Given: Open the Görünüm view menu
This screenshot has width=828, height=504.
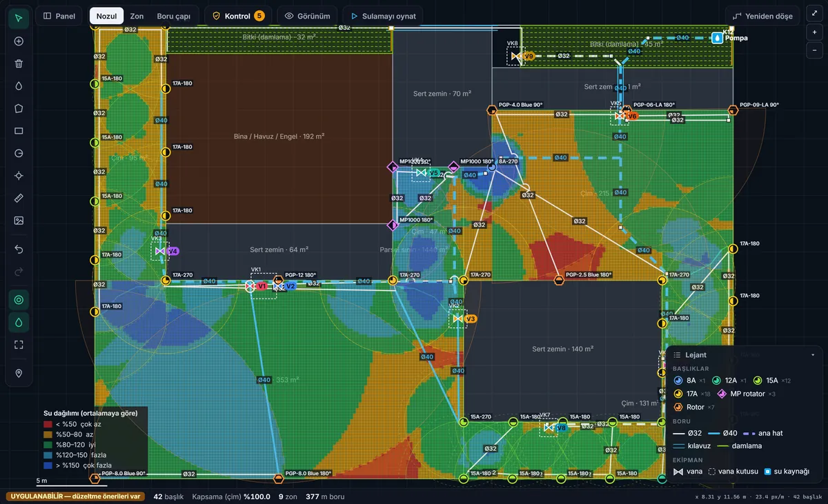Looking at the screenshot, I should 307,16.
